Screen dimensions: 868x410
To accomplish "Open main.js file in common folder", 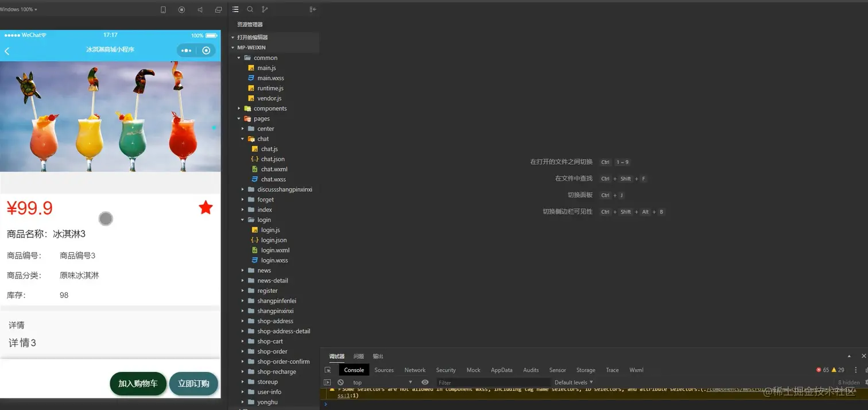I will click(266, 68).
